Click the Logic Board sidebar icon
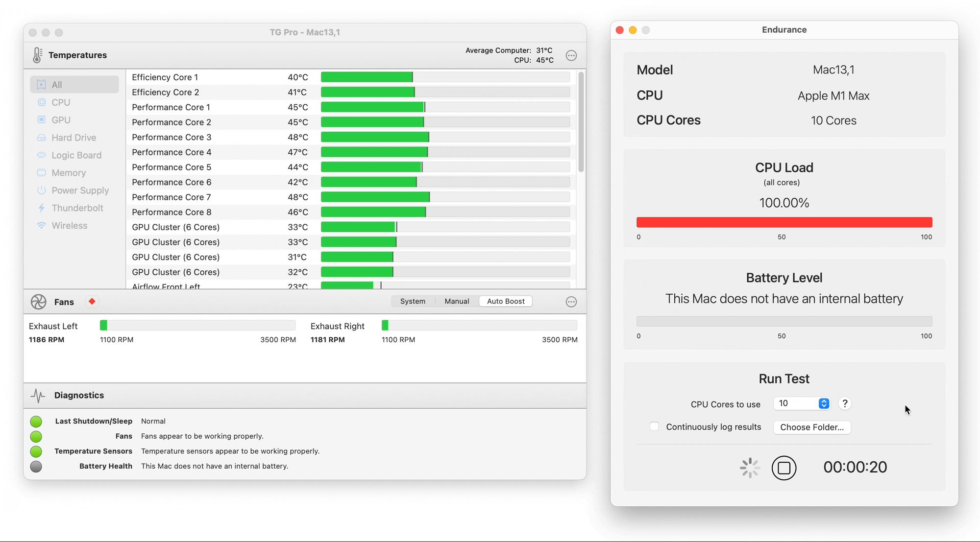Screen dimensions: 980x542 point(41,155)
